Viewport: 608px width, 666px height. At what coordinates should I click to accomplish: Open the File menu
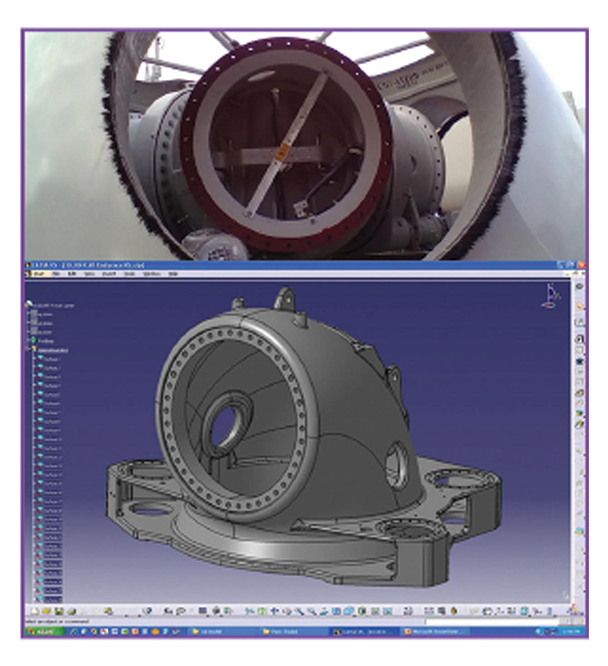tap(56, 274)
